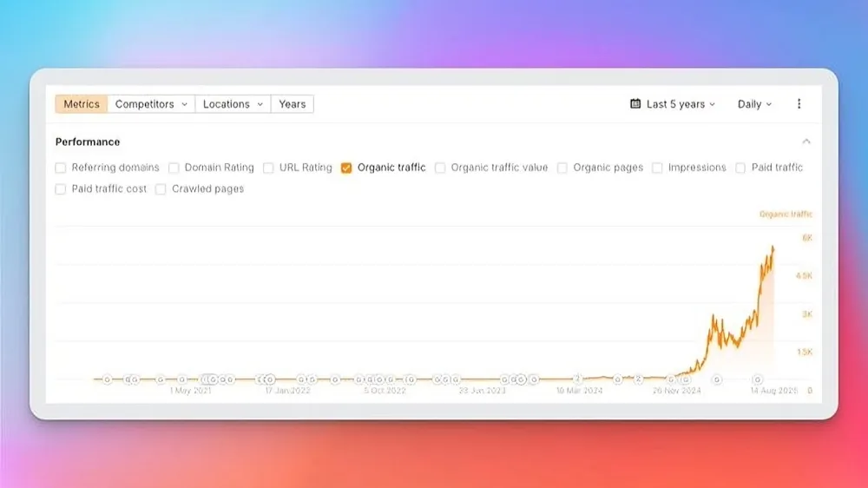Collapse the Performance section with chevron
Viewport: 868px width, 488px height.
click(806, 142)
